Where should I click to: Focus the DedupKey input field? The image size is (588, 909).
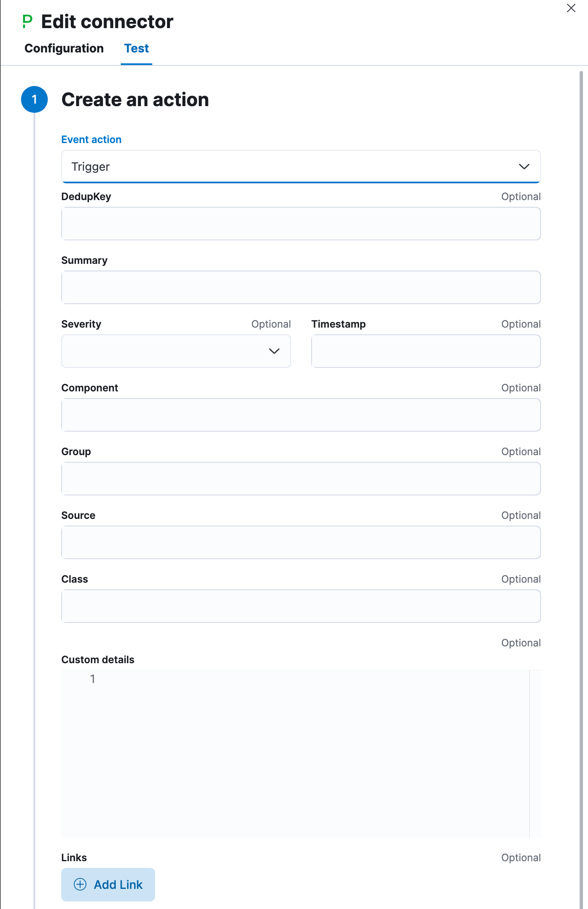(x=301, y=224)
